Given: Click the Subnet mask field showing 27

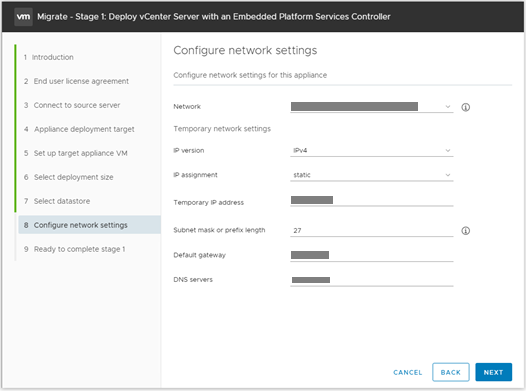Looking at the screenshot, I should [372, 230].
